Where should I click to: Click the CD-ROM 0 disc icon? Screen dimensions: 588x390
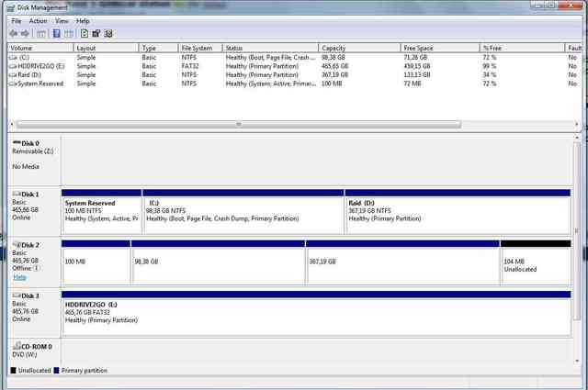tap(17, 346)
